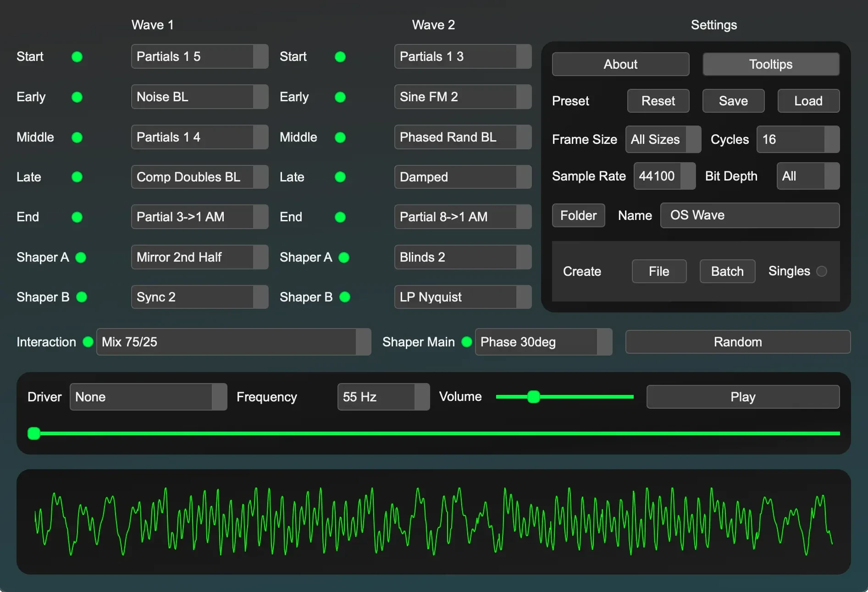Toggle the Wave 1 Early enable dot
868x592 pixels.
[x=77, y=97]
